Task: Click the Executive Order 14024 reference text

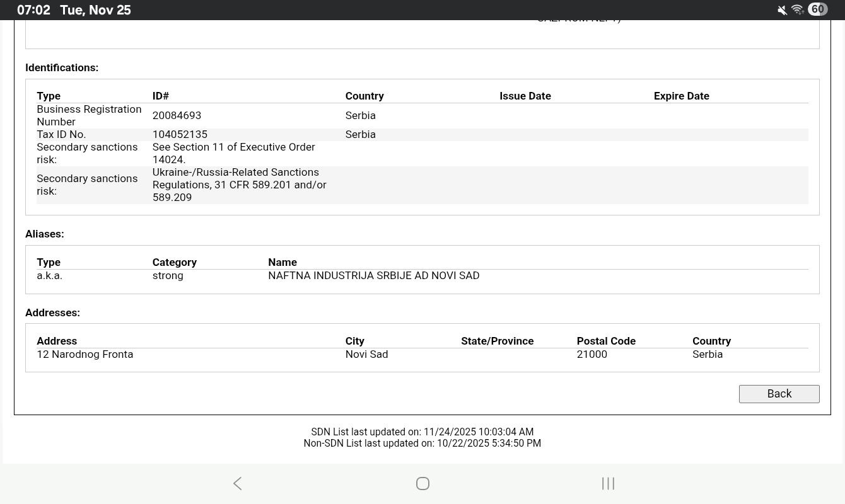Action: [x=233, y=153]
